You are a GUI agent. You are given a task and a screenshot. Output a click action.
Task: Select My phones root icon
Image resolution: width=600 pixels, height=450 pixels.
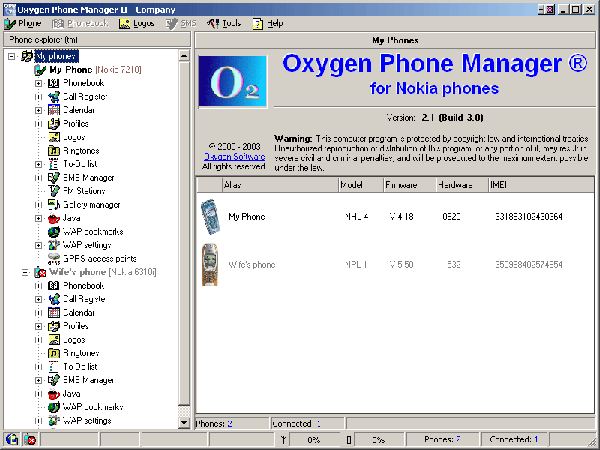point(26,56)
